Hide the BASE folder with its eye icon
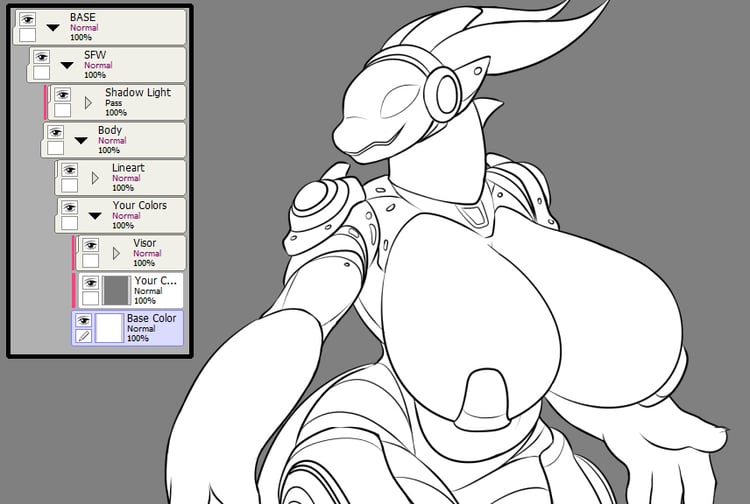The image size is (750, 504). [27, 19]
